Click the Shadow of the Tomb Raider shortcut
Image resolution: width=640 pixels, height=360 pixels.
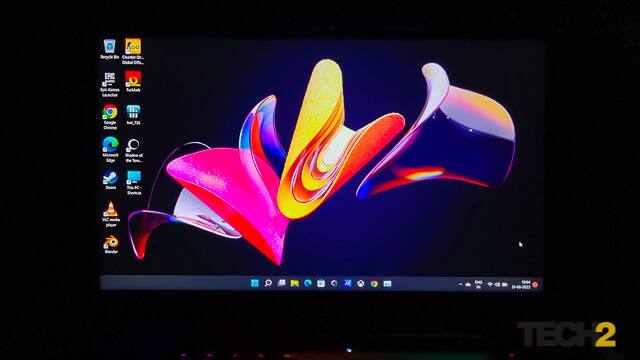[133, 150]
